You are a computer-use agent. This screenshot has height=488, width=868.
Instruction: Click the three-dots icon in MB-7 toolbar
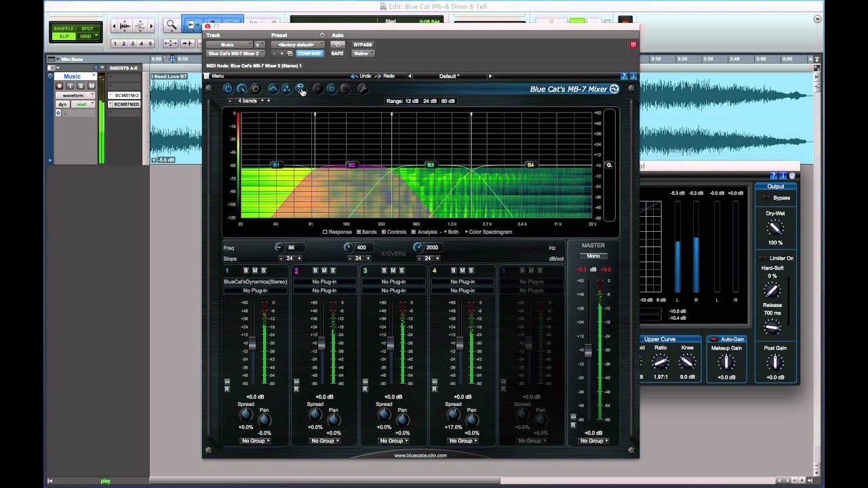click(x=286, y=89)
